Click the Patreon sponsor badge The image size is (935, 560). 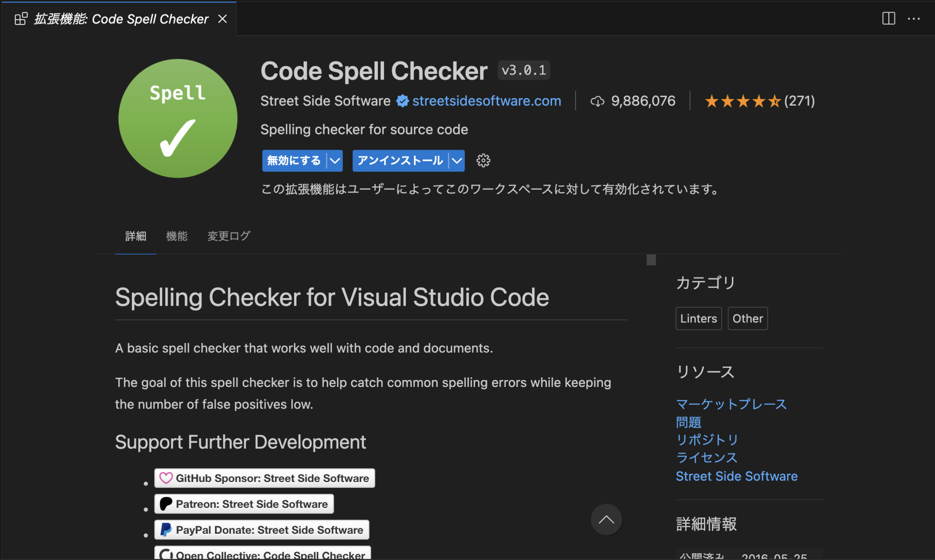coord(244,503)
